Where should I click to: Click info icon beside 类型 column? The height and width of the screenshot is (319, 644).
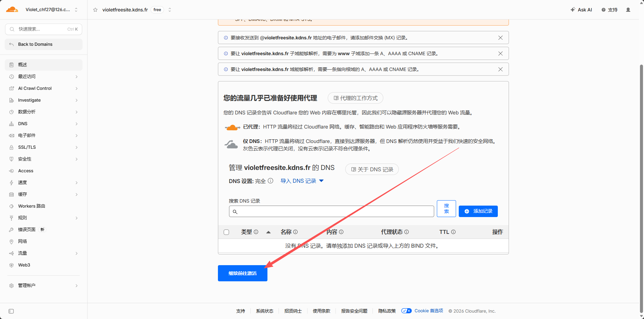click(256, 232)
